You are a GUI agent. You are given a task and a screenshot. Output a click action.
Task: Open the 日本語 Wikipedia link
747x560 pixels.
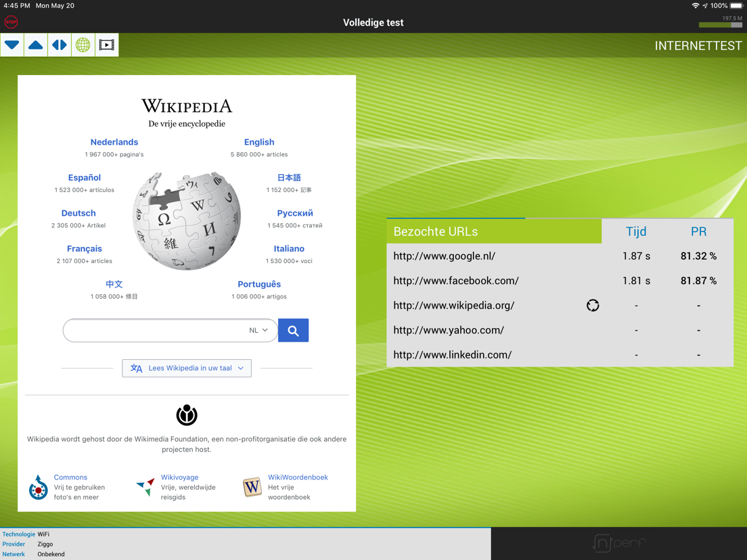coord(289,178)
